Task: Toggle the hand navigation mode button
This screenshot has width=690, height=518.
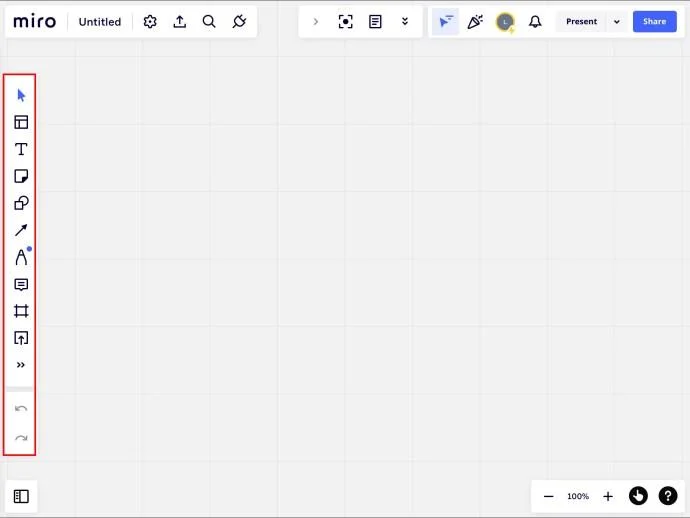Action: pyautogui.click(x=638, y=496)
